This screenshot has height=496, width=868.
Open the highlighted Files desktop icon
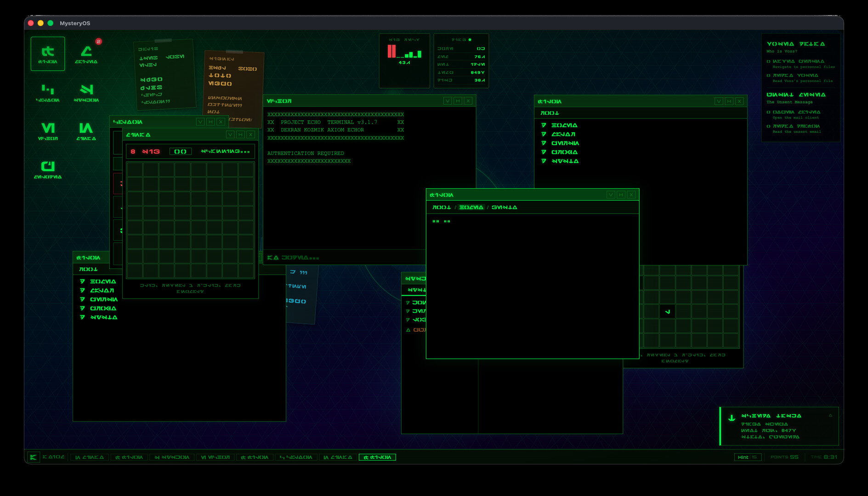point(48,53)
